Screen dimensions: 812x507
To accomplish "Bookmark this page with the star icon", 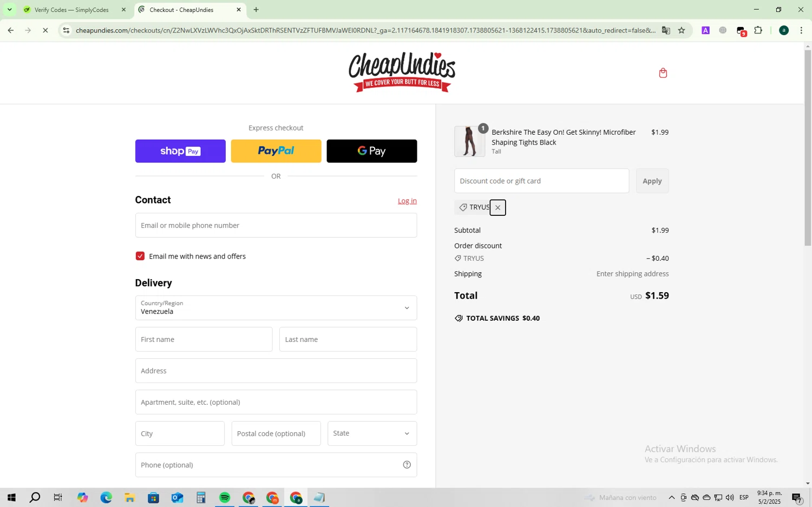I will pyautogui.click(x=682, y=30).
